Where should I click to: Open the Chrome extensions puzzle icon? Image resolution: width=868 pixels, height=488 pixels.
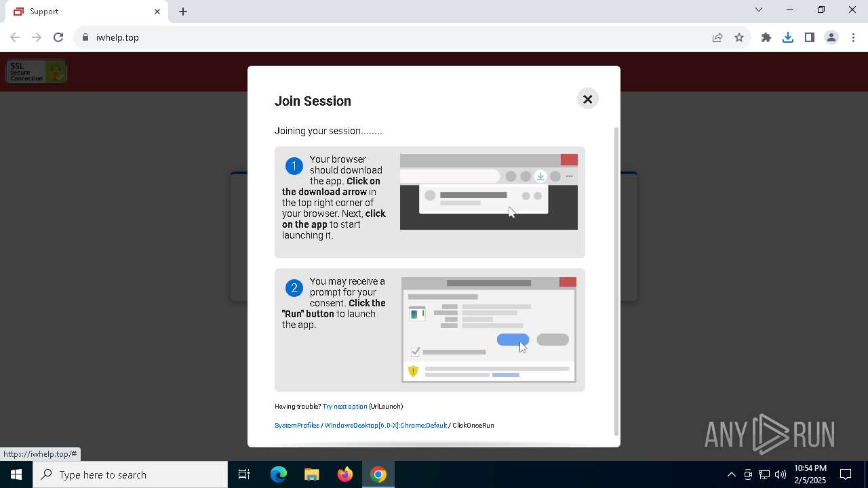pyautogui.click(x=766, y=37)
